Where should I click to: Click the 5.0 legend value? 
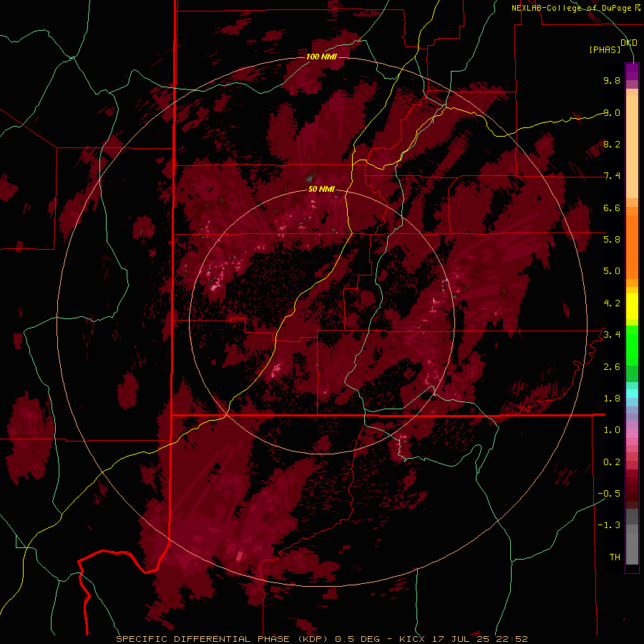[612, 271]
